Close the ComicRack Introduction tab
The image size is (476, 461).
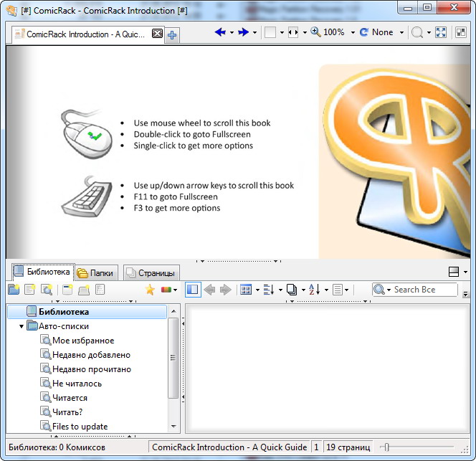tap(157, 34)
